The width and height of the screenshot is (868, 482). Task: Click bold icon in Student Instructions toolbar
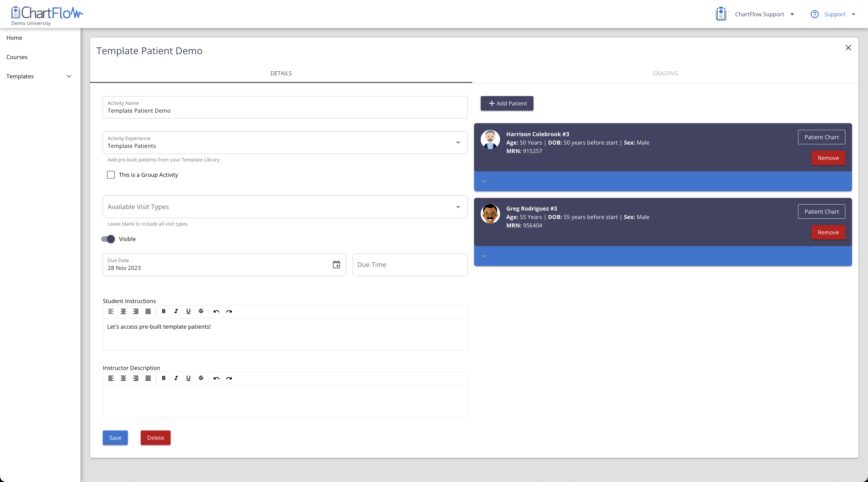click(x=163, y=311)
